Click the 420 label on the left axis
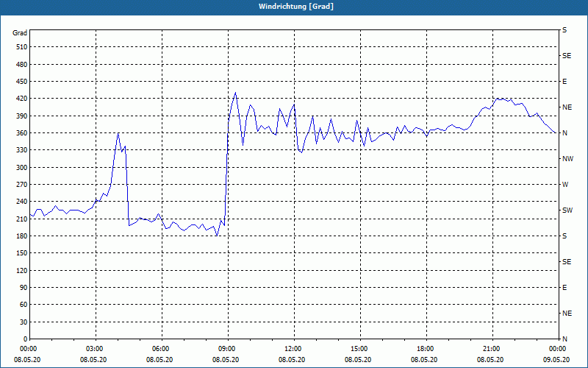The image size is (588, 368). pyautogui.click(x=22, y=99)
